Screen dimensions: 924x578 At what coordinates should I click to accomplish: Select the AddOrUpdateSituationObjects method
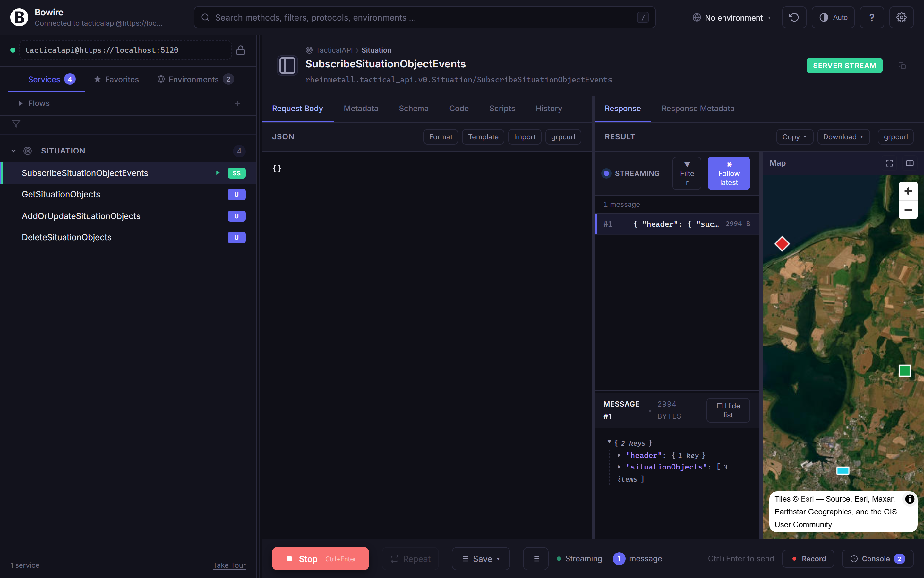click(x=128, y=216)
